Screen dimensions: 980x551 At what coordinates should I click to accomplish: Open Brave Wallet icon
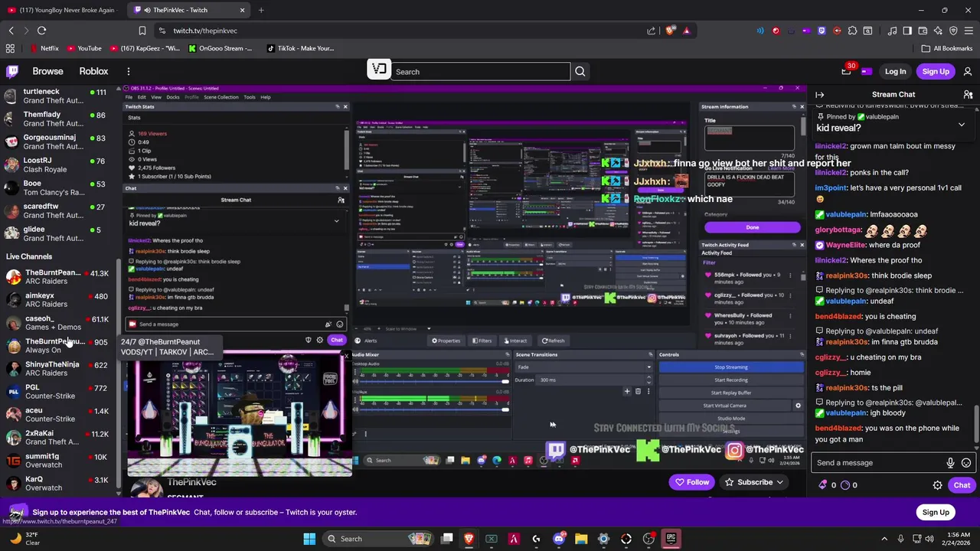click(x=923, y=31)
